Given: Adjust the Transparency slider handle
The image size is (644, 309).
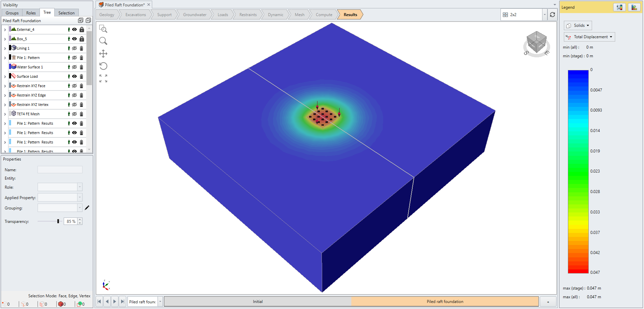Looking at the screenshot, I should coord(58,221).
